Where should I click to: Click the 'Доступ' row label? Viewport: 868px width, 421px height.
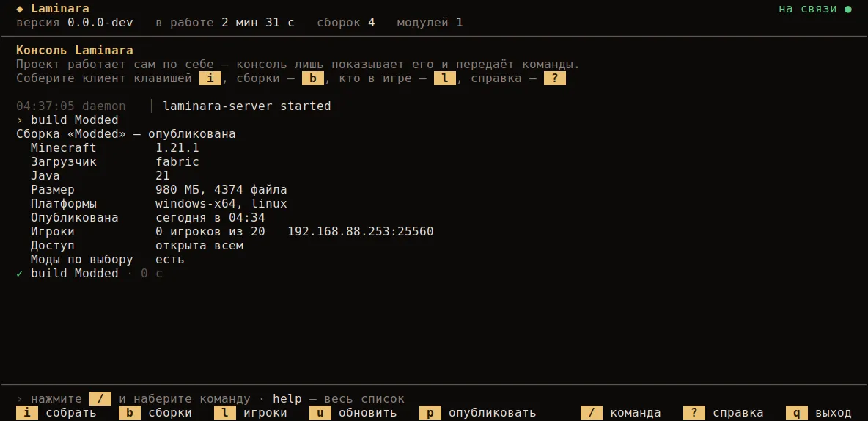click(53, 246)
